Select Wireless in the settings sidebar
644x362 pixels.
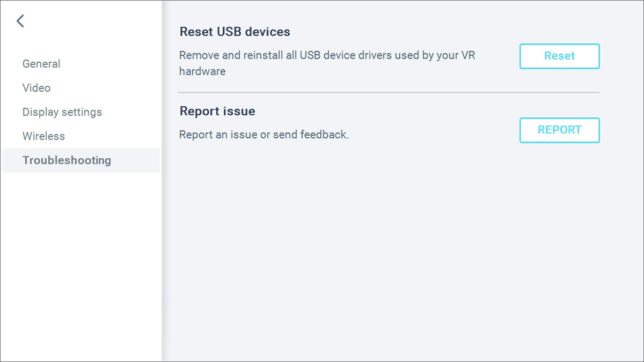[43, 136]
